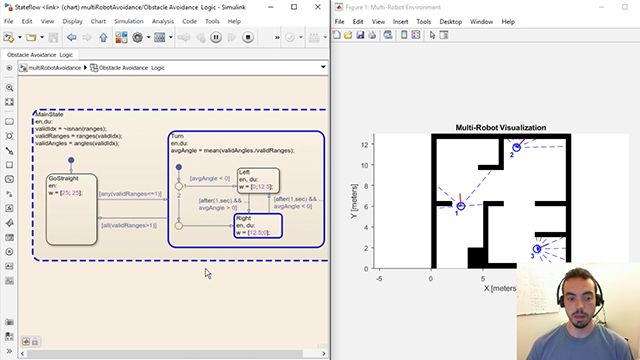Expand the Model Explorer dropdown arrow

(171, 38)
